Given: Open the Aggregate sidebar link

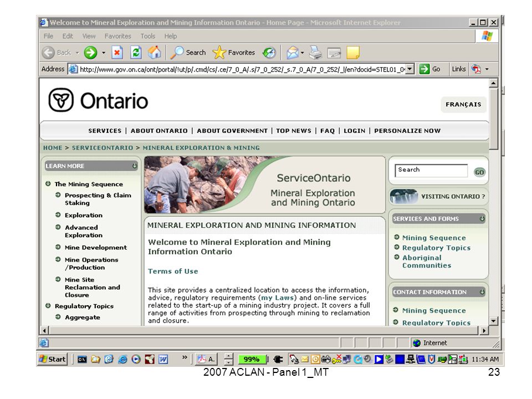Looking at the screenshot, I should click(83, 317).
